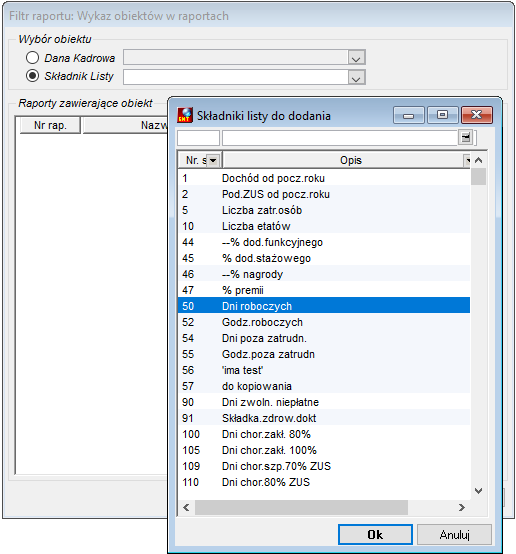Click the SNT application icon in dialog title

pos(185,115)
